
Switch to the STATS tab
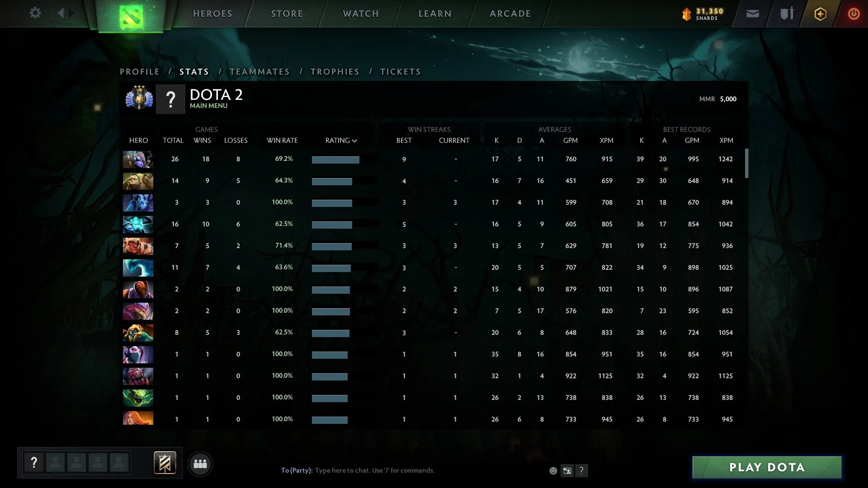(194, 71)
